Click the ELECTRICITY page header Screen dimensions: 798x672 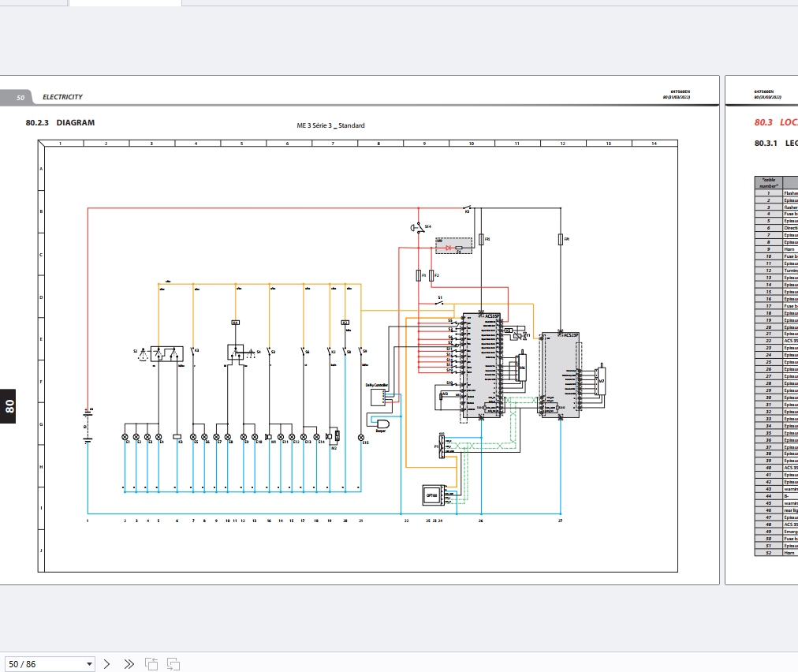[62, 97]
